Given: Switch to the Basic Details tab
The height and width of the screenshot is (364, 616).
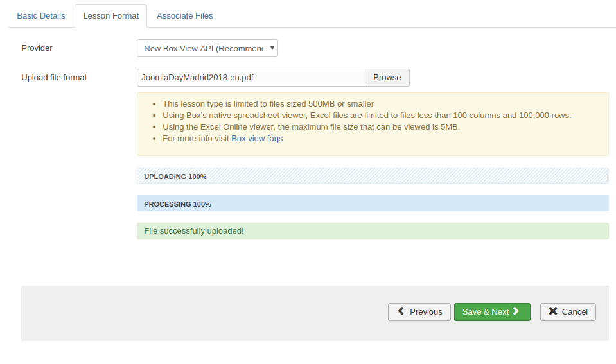Looking at the screenshot, I should click(x=41, y=15).
